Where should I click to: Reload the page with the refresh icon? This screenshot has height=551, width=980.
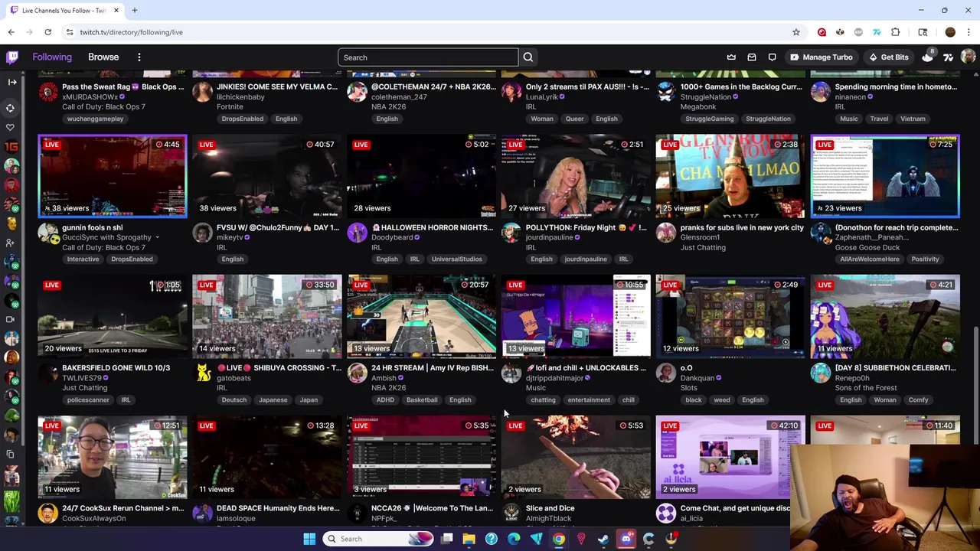pos(47,32)
